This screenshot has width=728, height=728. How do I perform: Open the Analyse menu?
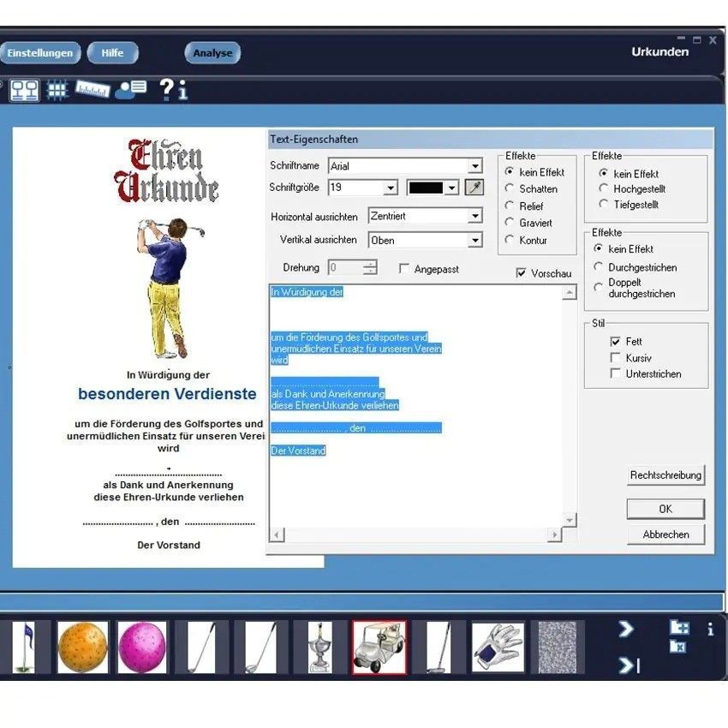tap(212, 53)
